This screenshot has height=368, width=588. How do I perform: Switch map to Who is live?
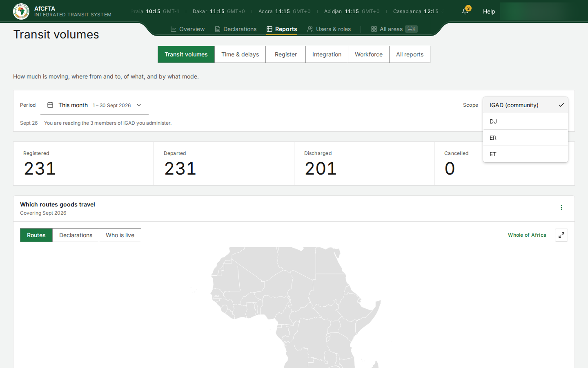(120, 235)
